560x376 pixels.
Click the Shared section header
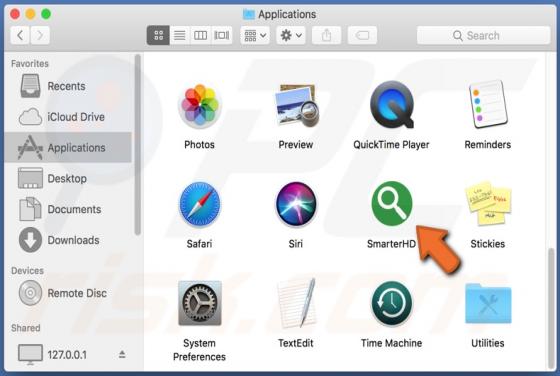coord(26,328)
